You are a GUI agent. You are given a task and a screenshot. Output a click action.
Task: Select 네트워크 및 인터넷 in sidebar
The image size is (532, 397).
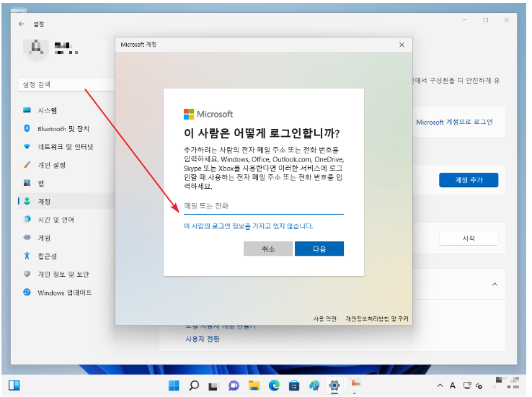[66, 147]
